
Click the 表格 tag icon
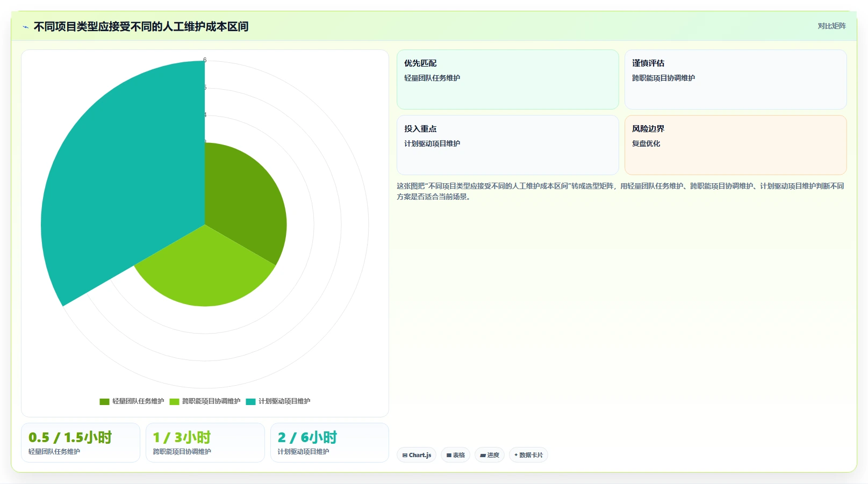pyautogui.click(x=449, y=455)
